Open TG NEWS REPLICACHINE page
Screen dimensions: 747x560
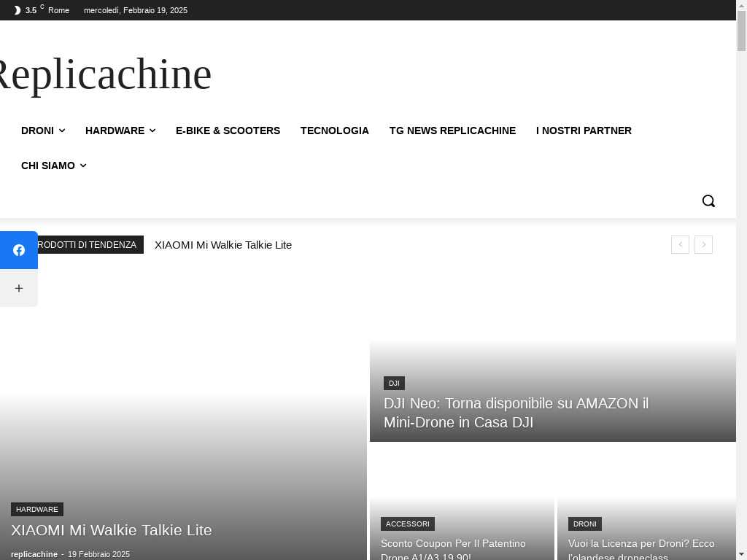(452, 131)
